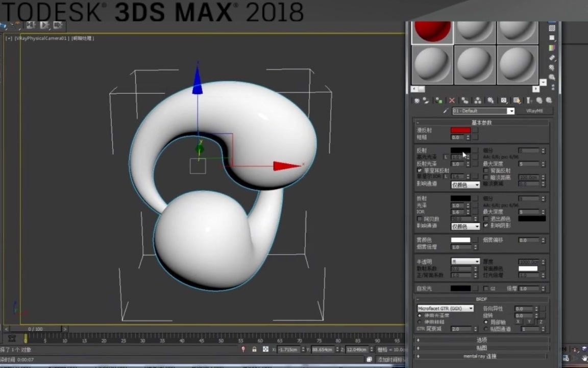Image resolution: width=588 pixels, height=368 pixels.
Task: Click the red X Reset Material icon
Action: [x=451, y=100]
